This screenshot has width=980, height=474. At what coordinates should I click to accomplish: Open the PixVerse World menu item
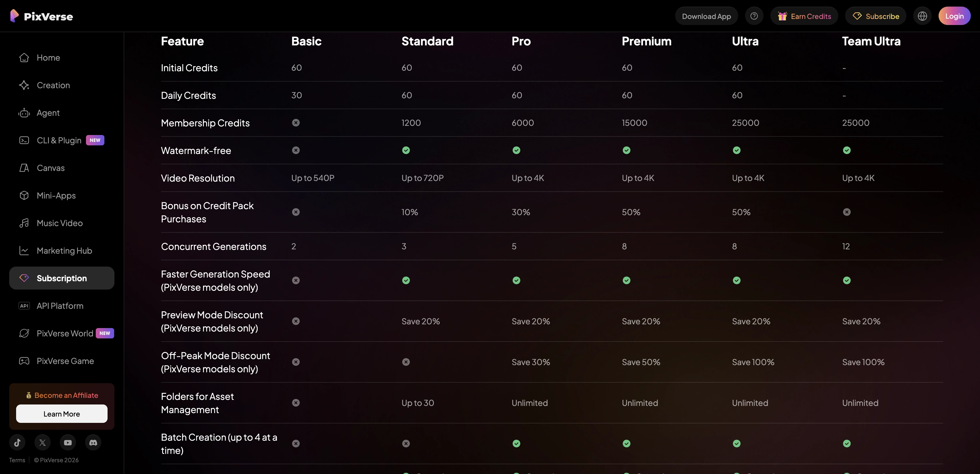tap(62, 333)
